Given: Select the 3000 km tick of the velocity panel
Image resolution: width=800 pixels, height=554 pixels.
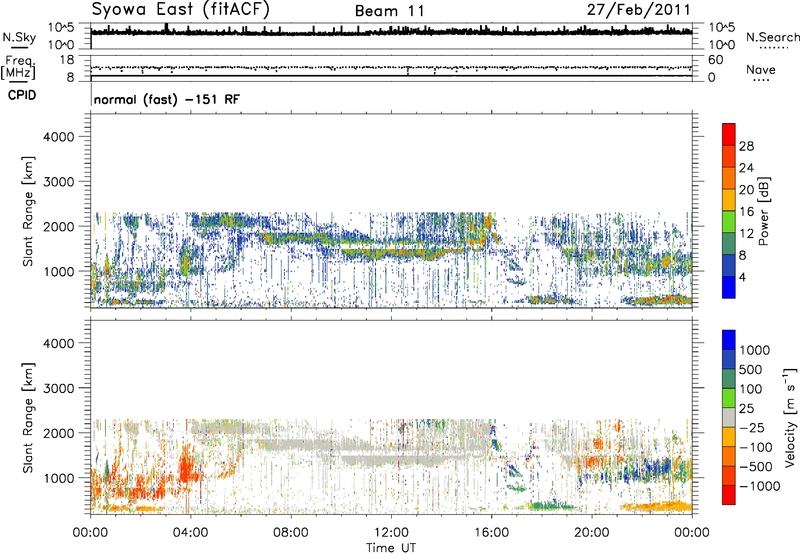Looking at the screenshot, I should 59,388.
